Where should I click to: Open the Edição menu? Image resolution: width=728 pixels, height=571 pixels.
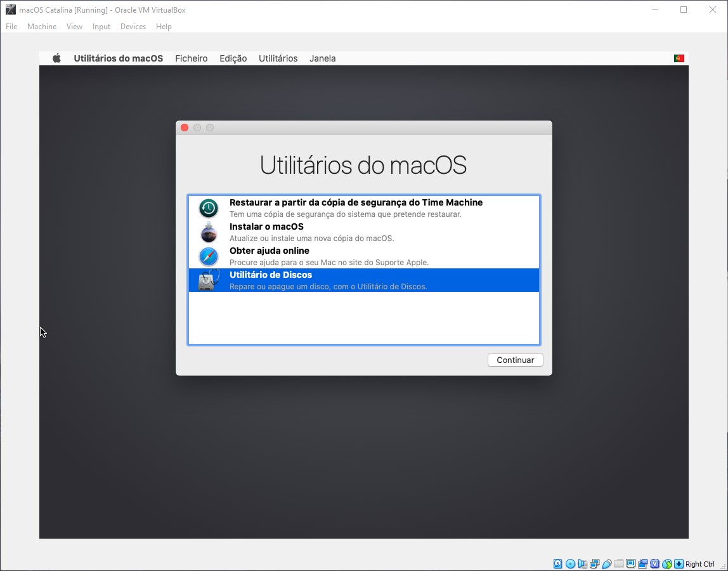(233, 58)
